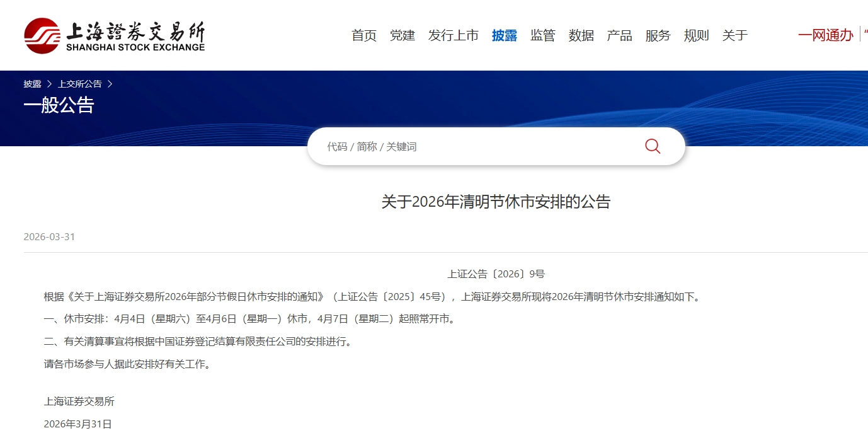Viewport: 868px width, 445px height.
Task: Open the 监管 menu item
Action: coord(543,35)
